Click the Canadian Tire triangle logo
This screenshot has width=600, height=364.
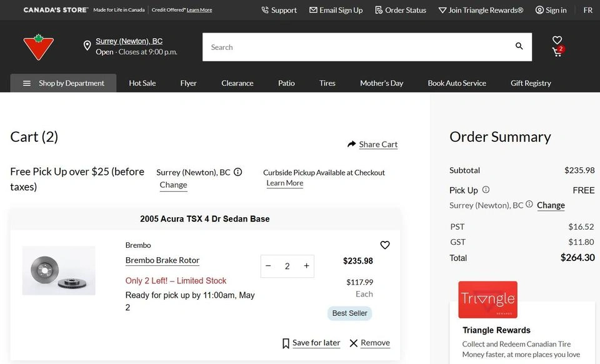38,47
